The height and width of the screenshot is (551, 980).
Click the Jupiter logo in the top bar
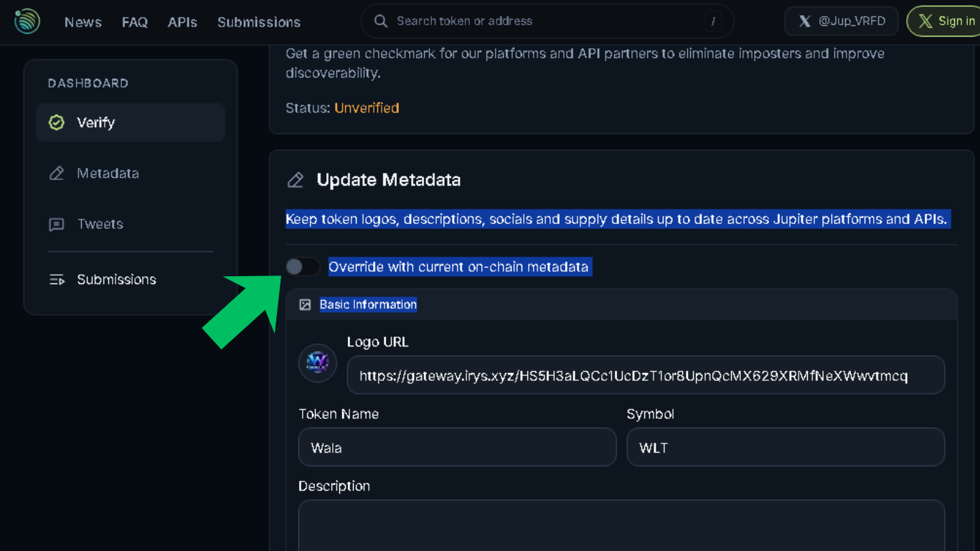(27, 22)
